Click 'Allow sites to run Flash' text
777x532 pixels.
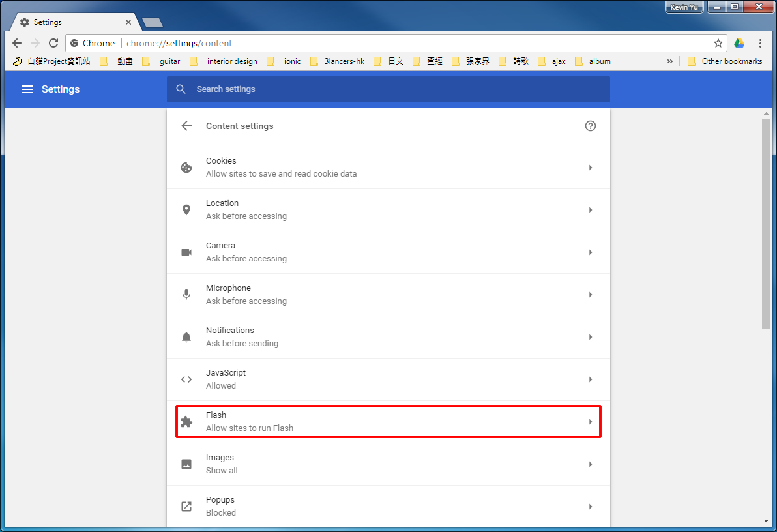(x=249, y=428)
